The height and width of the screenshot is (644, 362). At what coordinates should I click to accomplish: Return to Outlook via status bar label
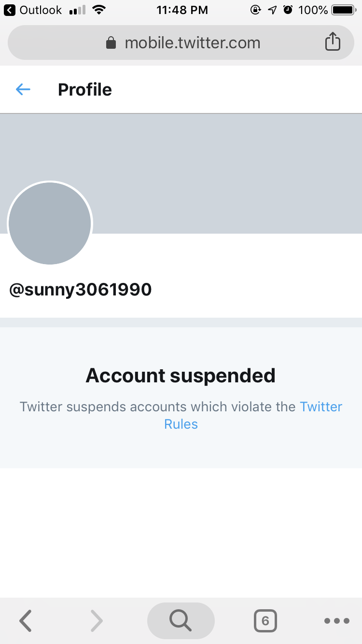click(34, 10)
